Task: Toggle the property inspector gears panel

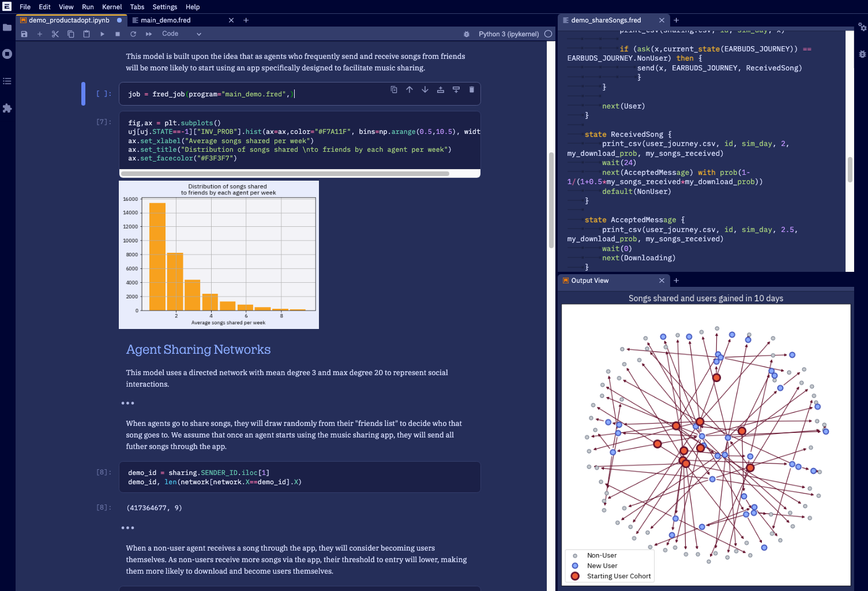Action: coord(862,27)
